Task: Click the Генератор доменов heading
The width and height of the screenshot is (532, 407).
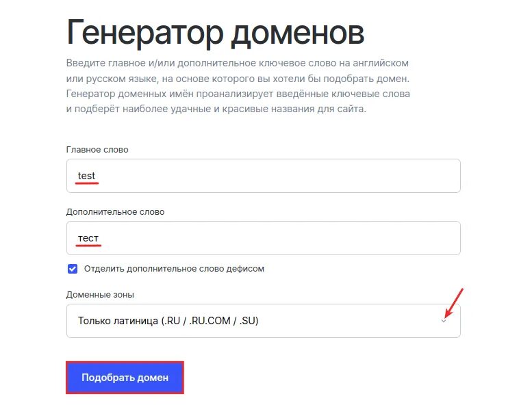Action: pos(216,34)
